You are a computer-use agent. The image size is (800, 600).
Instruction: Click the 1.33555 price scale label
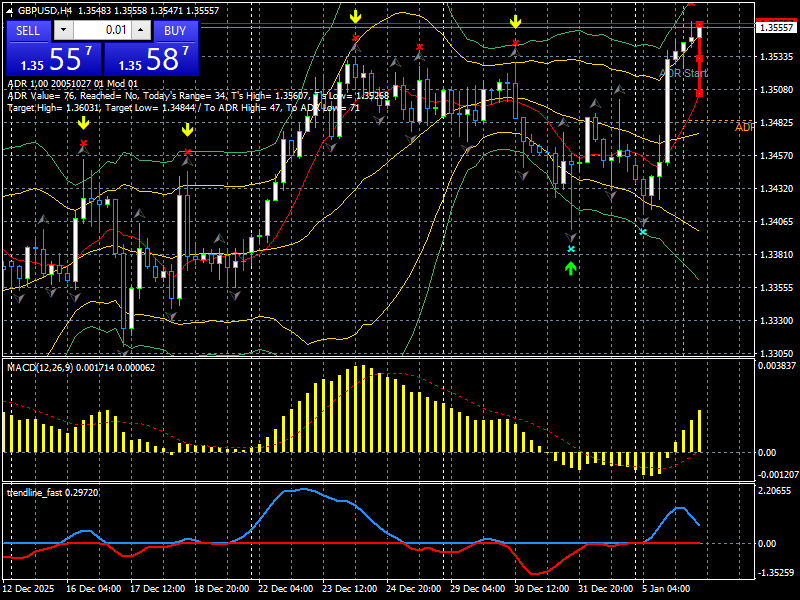[x=776, y=287]
